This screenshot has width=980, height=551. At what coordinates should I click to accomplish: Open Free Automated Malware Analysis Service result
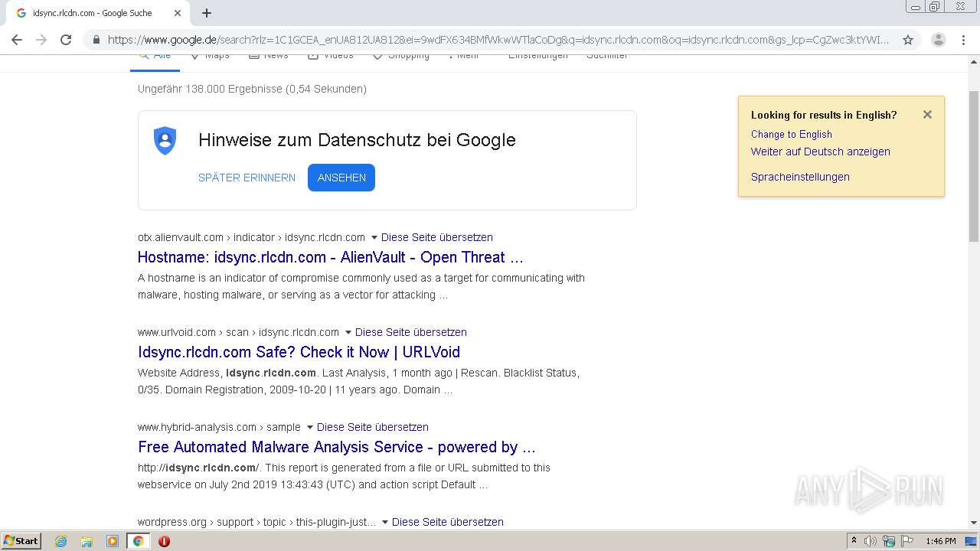click(x=337, y=447)
